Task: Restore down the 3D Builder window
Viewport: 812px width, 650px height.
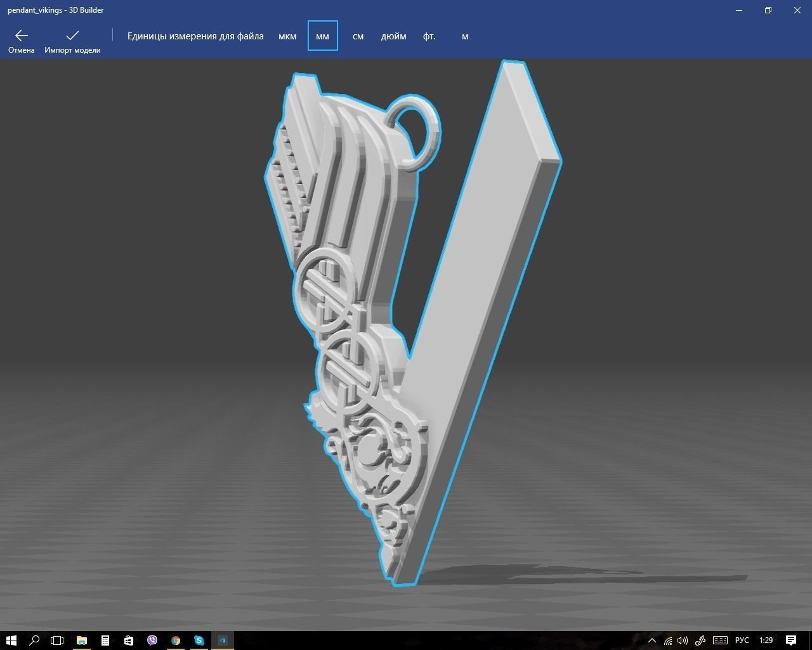Action: 768,10
